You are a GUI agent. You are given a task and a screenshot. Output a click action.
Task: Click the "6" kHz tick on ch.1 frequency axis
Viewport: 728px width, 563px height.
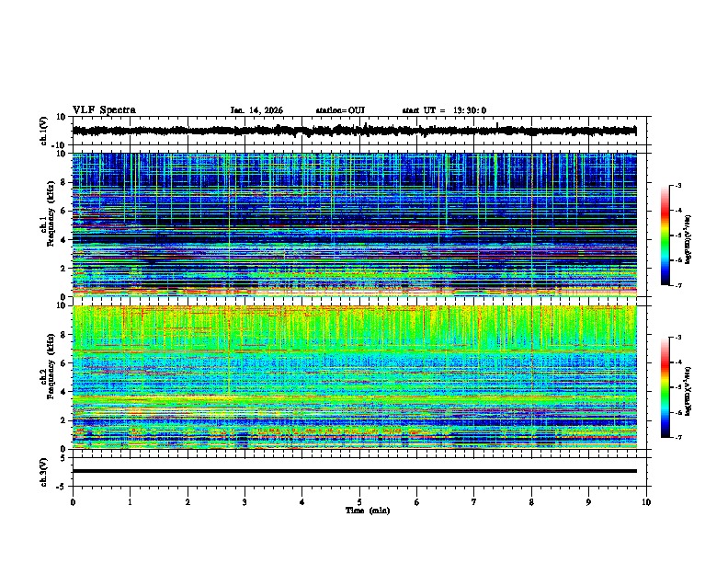tap(63, 211)
